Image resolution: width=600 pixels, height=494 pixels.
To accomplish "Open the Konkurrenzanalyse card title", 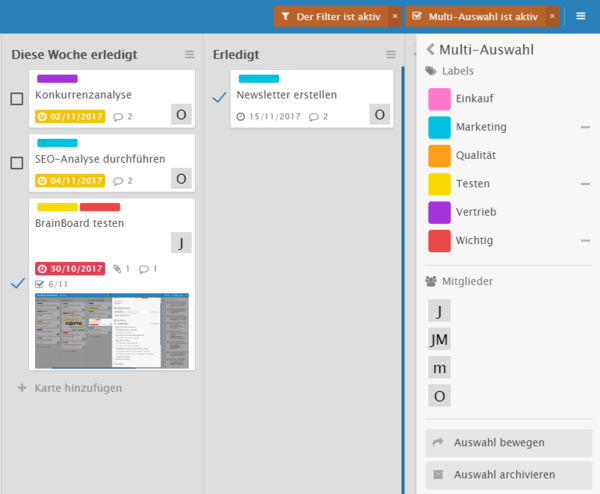I will (83, 95).
